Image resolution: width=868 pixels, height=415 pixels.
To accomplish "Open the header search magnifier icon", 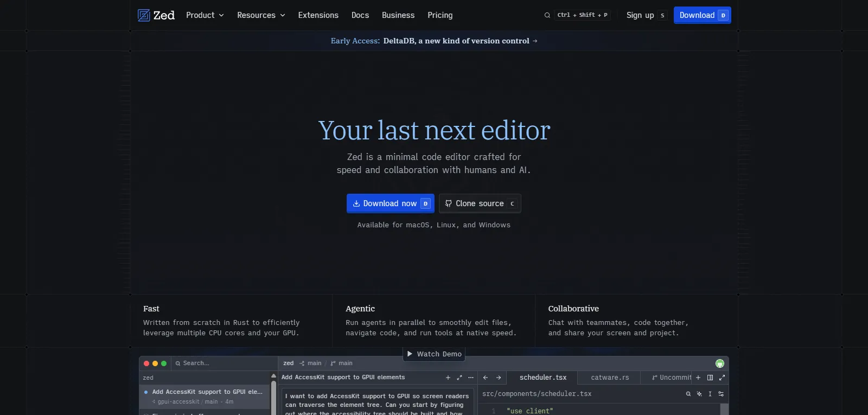I will [547, 15].
